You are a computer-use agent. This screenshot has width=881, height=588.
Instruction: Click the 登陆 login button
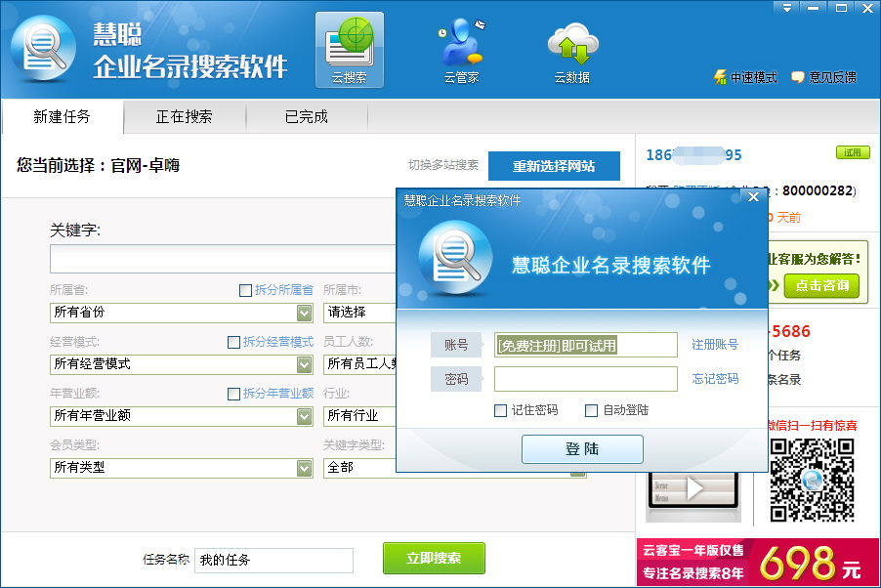click(582, 449)
